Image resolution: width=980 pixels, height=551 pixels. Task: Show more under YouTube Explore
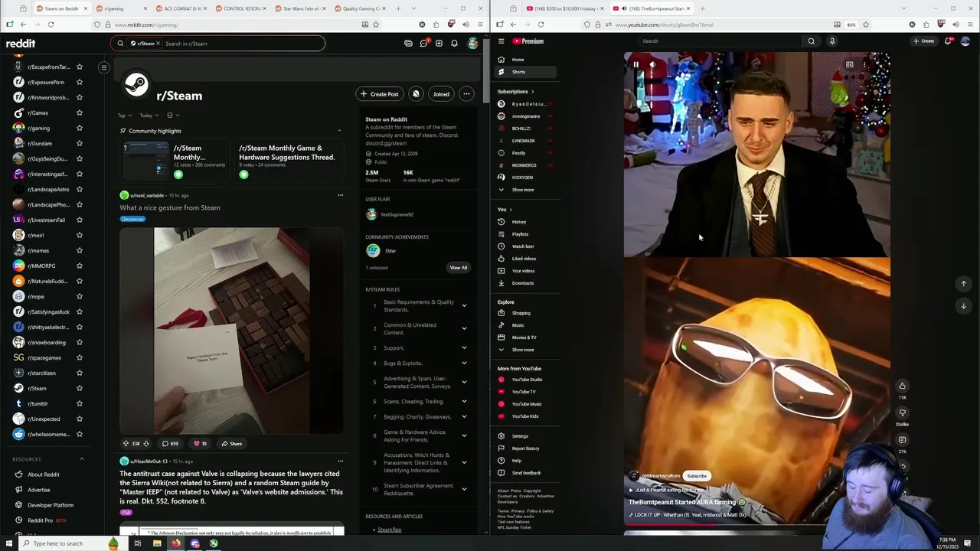[522, 350]
